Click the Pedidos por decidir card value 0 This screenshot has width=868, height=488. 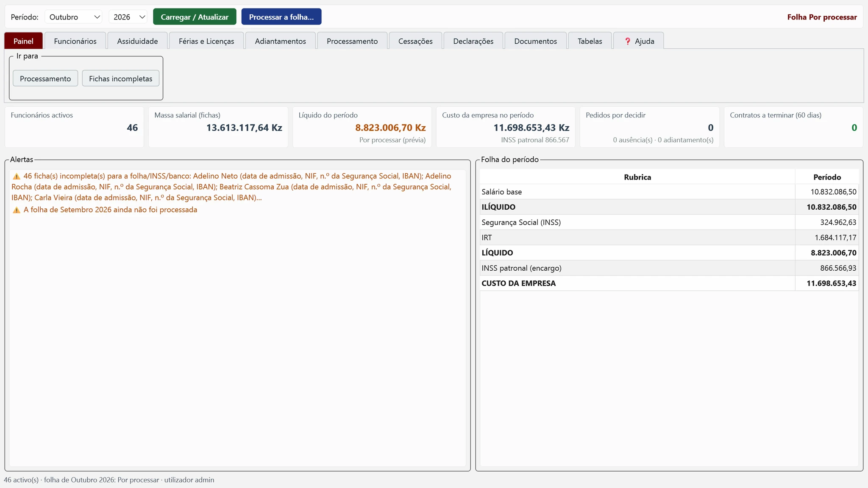711,128
